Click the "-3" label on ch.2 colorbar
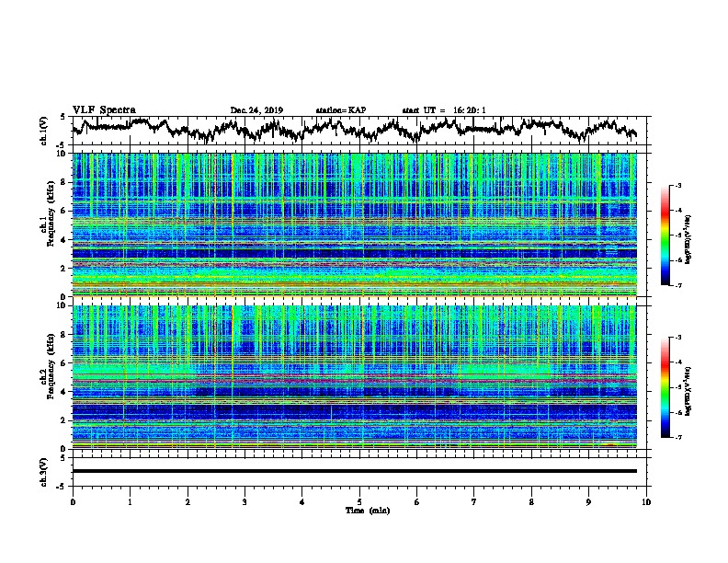The height and width of the screenshot is (563, 728). coord(678,338)
